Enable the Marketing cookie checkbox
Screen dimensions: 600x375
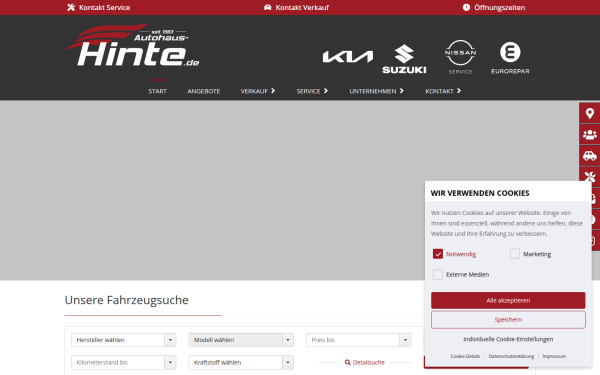click(x=515, y=254)
